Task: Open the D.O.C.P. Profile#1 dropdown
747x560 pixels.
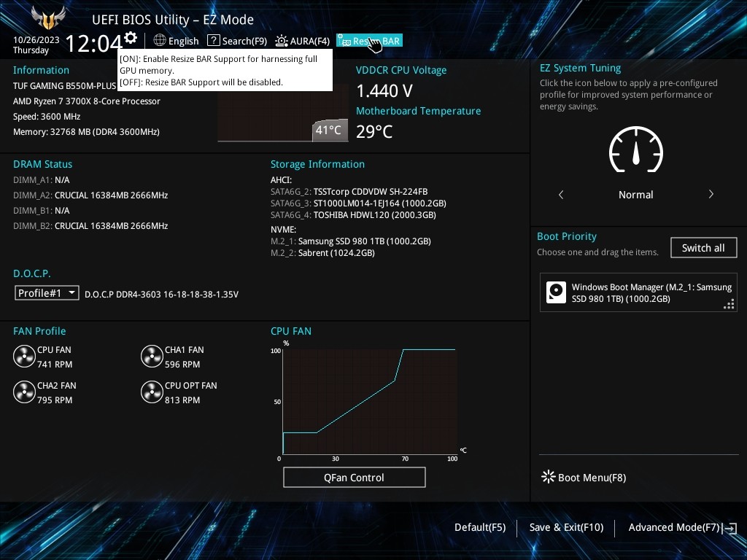Action: (47, 293)
